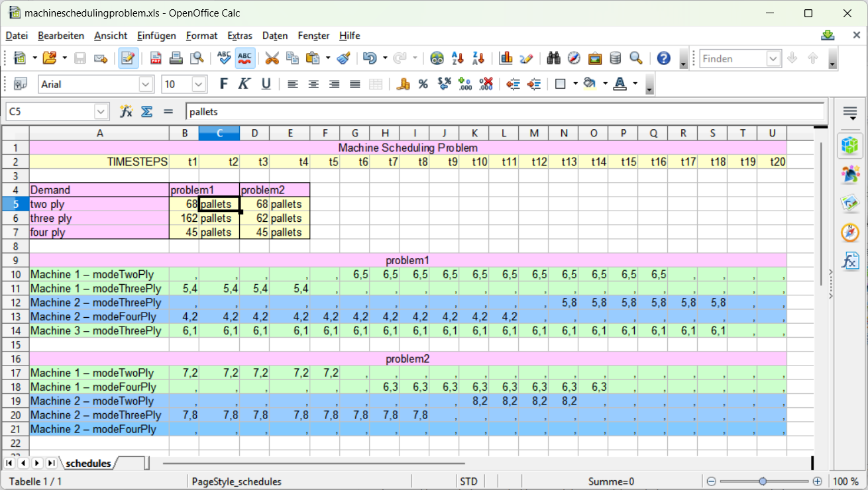The width and height of the screenshot is (868, 490).
Task: Open the Borders dropdown arrow
Action: pyautogui.click(x=575, y=84)
